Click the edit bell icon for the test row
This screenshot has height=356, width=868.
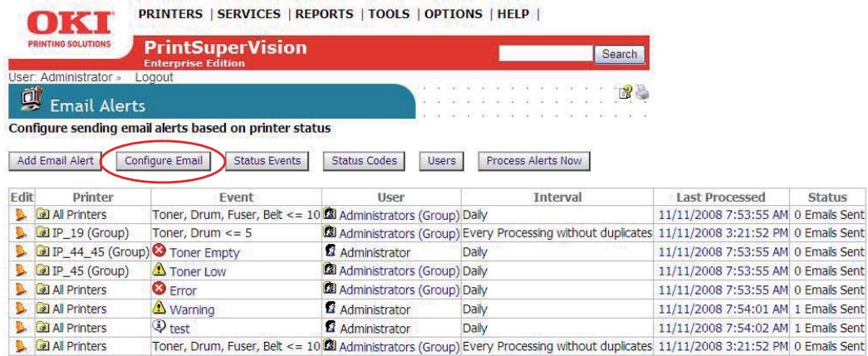[21, 327]
